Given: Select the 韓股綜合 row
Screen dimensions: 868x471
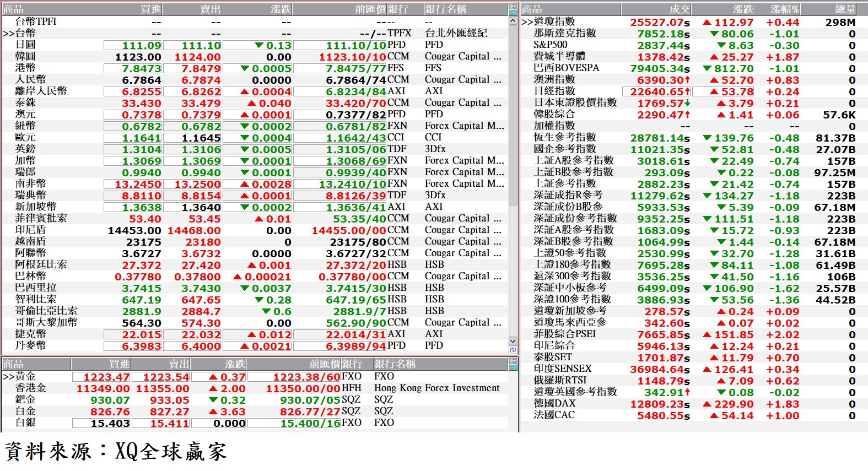Looking at the screenshot, I should pos(694,114).
